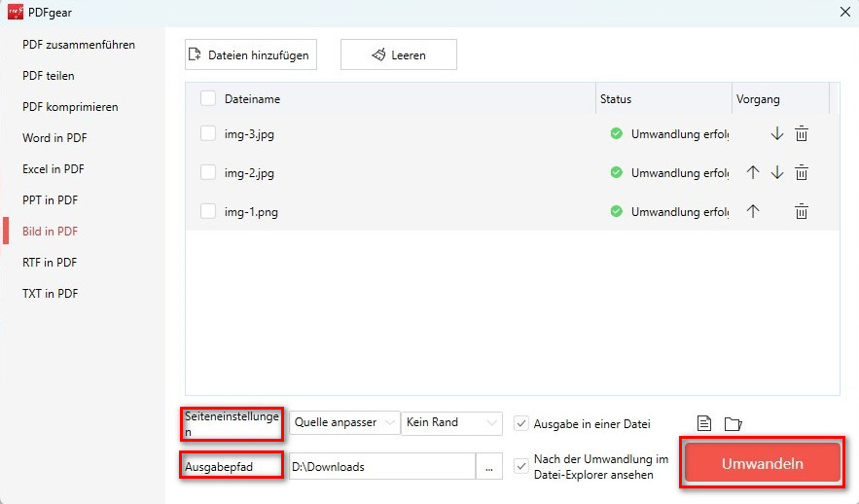Screen dimensions: 859x504
Task: Check the img-2.jpg checkbox
Action: [208, 172]
